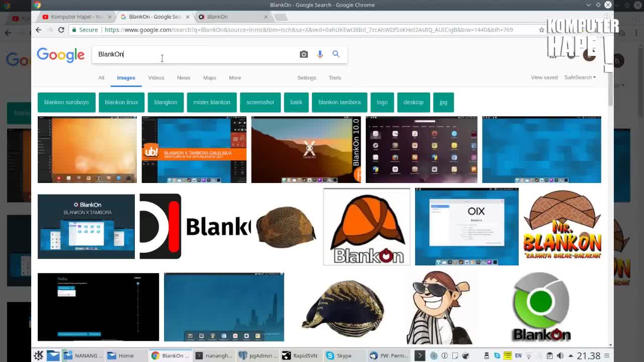Go back with browser back arrow
This screenshot has width=644, height=362.
pos(39,30)
